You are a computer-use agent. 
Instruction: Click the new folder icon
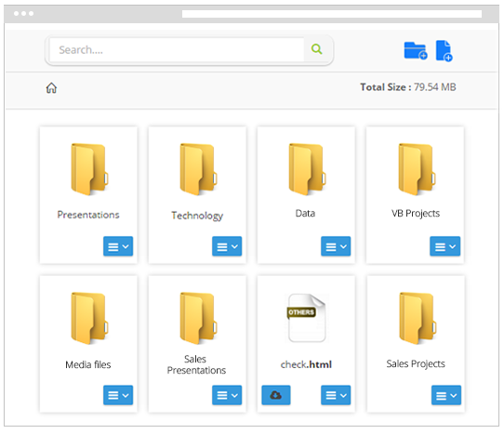(416, 50)
